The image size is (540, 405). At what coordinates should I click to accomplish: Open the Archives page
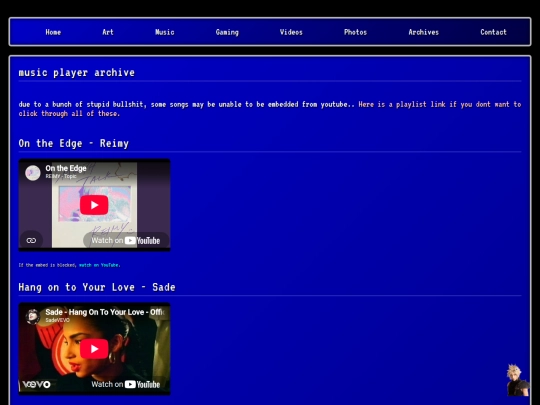tap(424, 32)
